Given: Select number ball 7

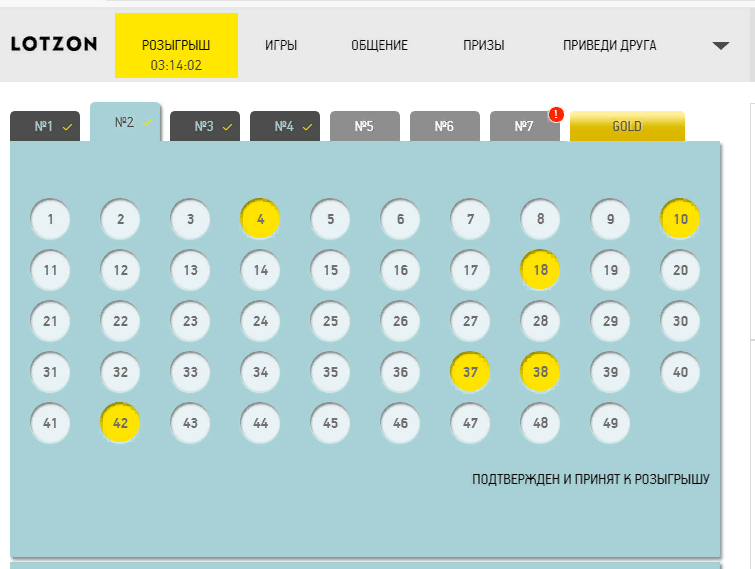Looking at the screenshot, I should point(470,219).
